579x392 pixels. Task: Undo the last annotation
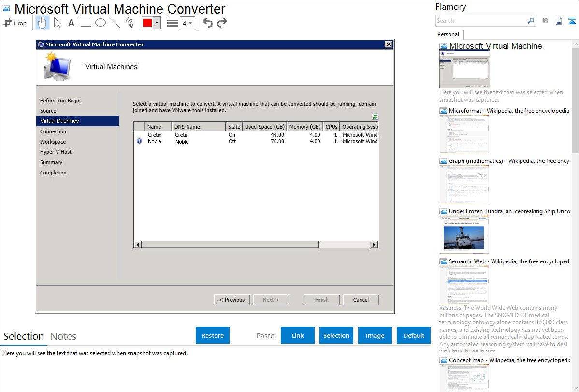coord(207,23)
